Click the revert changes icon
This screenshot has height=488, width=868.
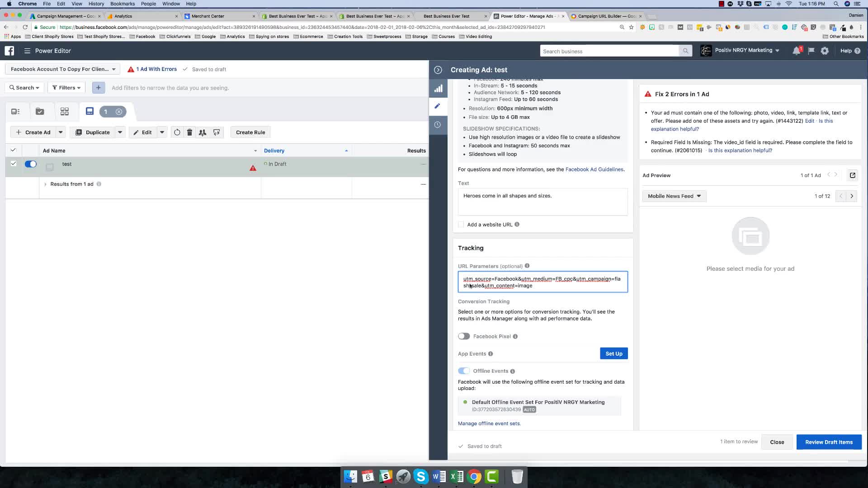click(177, 132)
